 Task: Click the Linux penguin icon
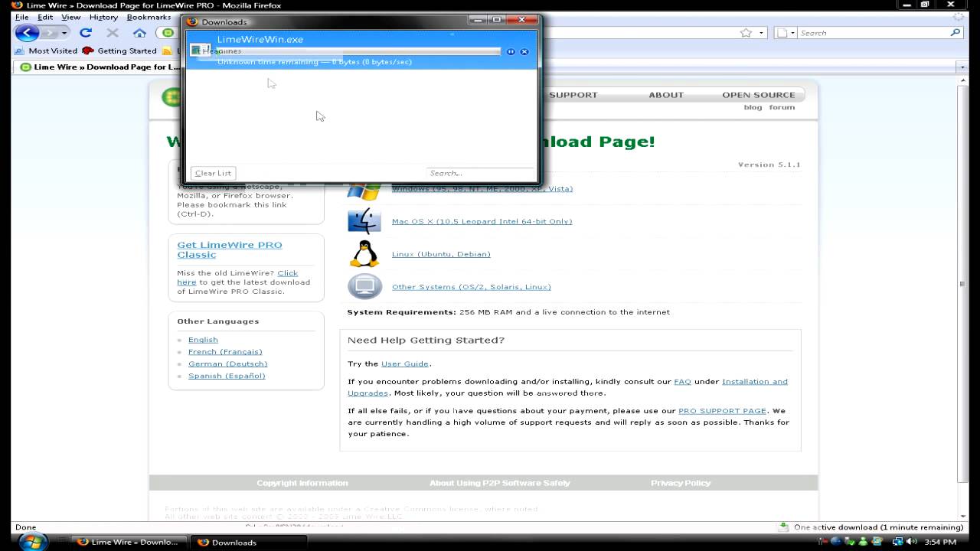point(364,253)
